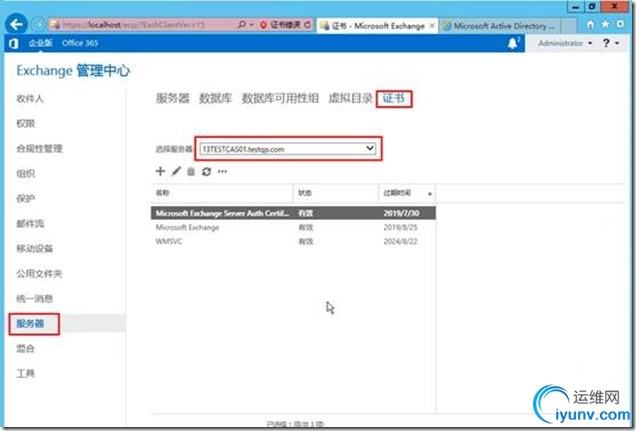
Task: Go back with the browser back arrow
Action: coord(16,24)
